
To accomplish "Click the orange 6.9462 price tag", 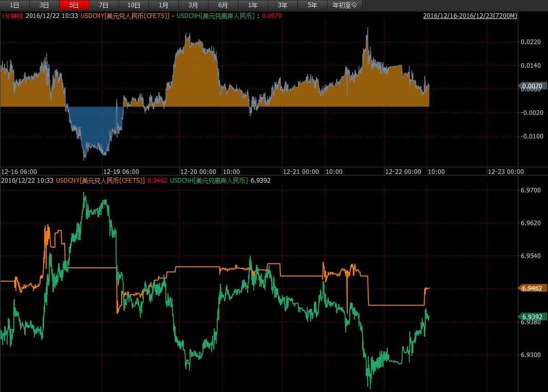I will tap(532, 288).
